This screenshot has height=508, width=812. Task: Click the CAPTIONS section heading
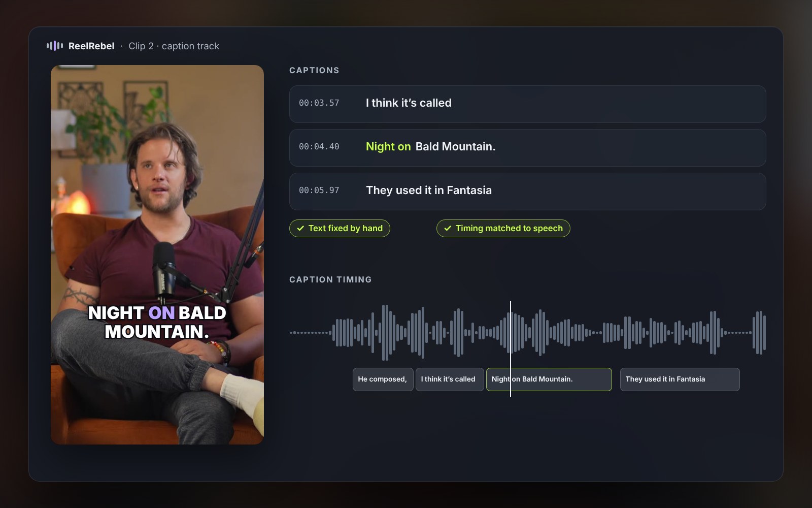tap(314, 71)
